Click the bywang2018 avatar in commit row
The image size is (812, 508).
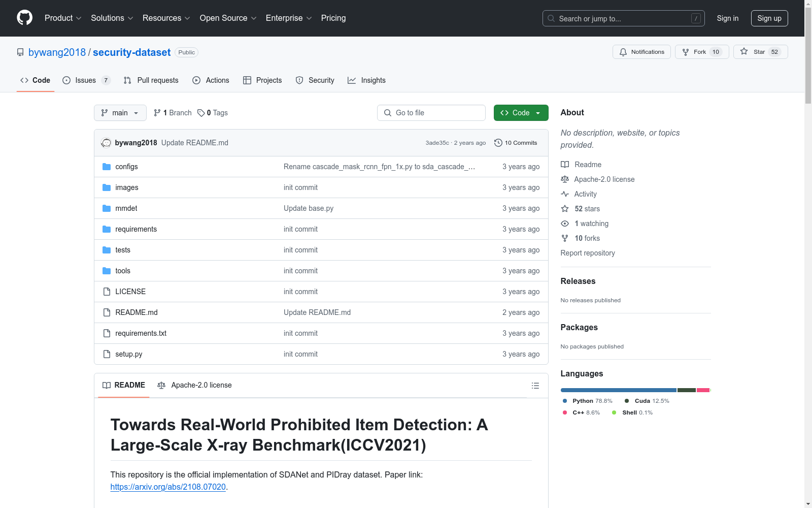click(x=106, y=143)
